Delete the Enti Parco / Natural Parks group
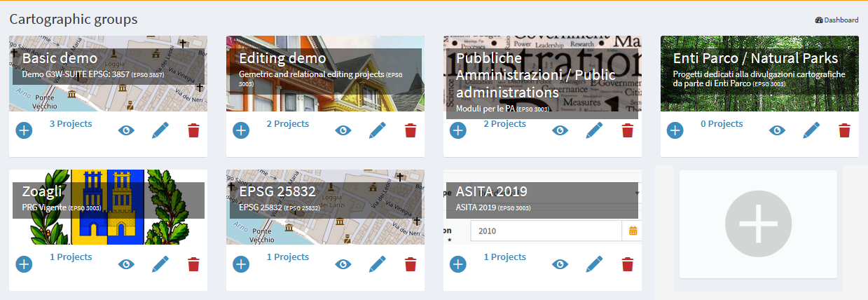This screenshot has height=300, width=868. click(845, 130)
